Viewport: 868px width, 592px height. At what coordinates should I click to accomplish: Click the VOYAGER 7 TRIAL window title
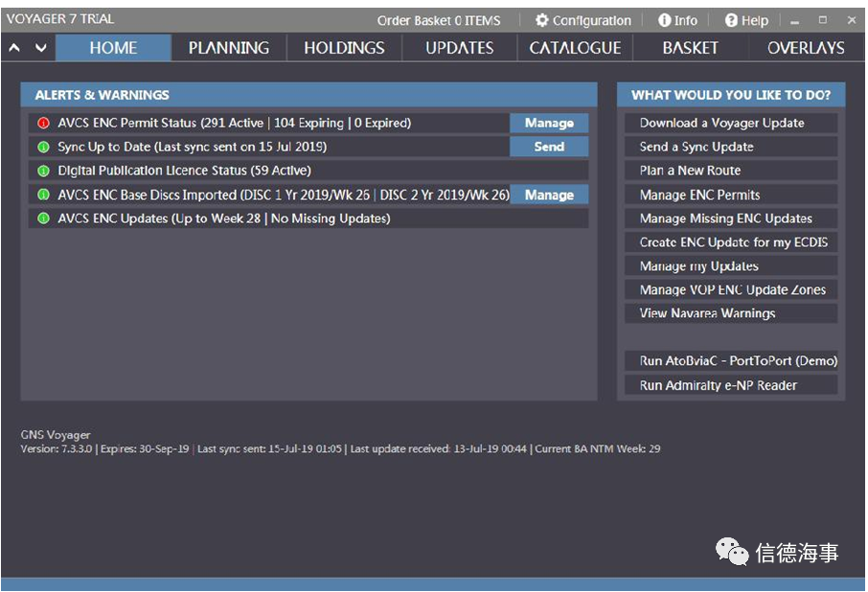click(x=59, y=19)
